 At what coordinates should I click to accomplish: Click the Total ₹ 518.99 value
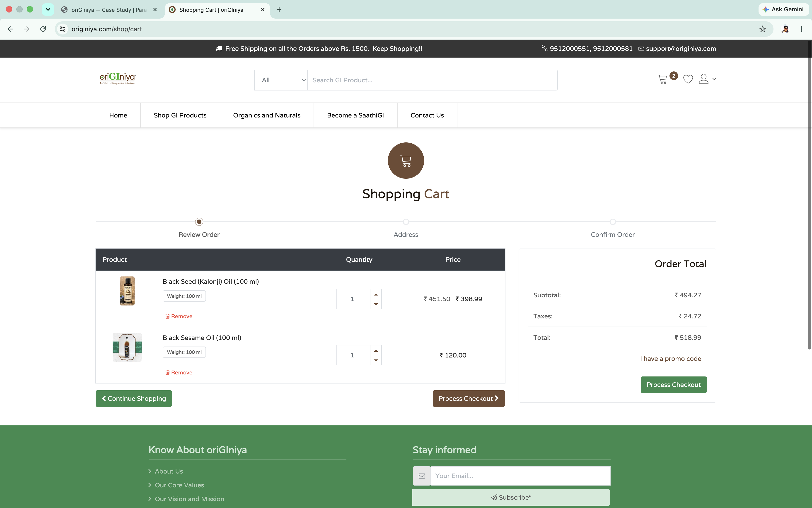pos(688,337)
